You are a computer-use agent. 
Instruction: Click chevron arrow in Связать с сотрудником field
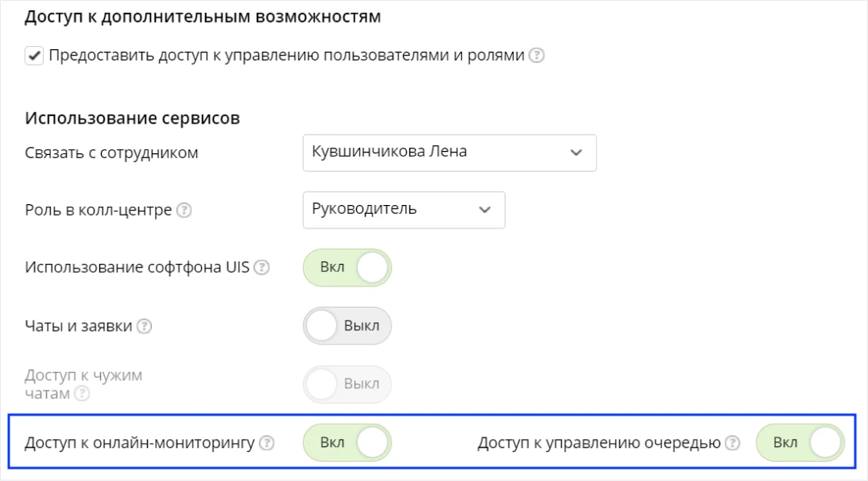[x=577, y=153]
